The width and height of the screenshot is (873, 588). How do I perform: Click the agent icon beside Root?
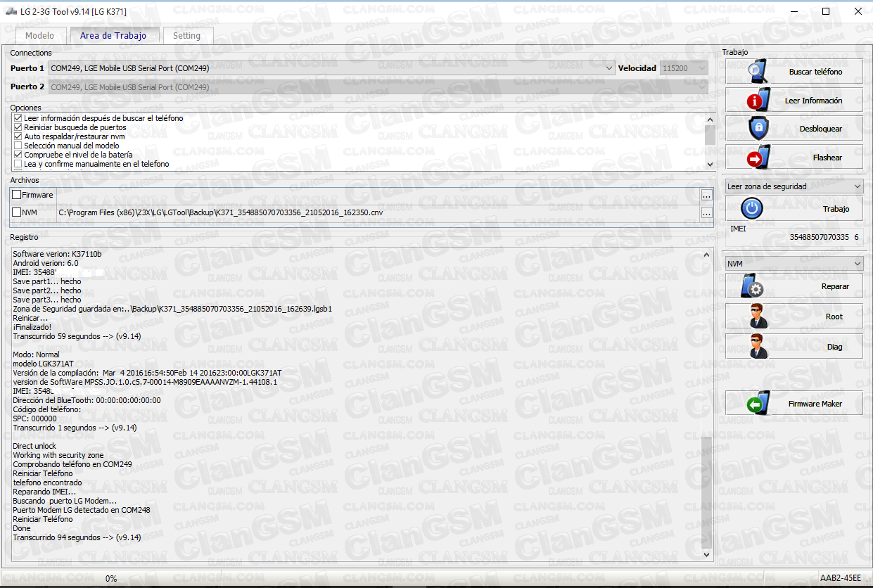pos(758,316)
